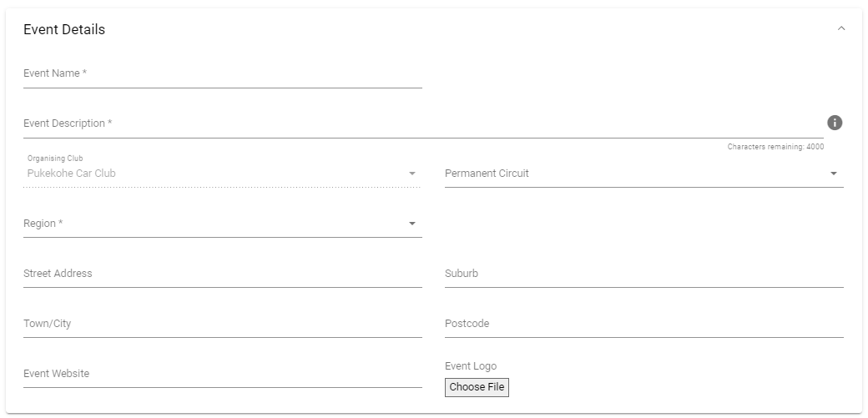
Task: Click the Region required field label
Action: click(43, 224)
